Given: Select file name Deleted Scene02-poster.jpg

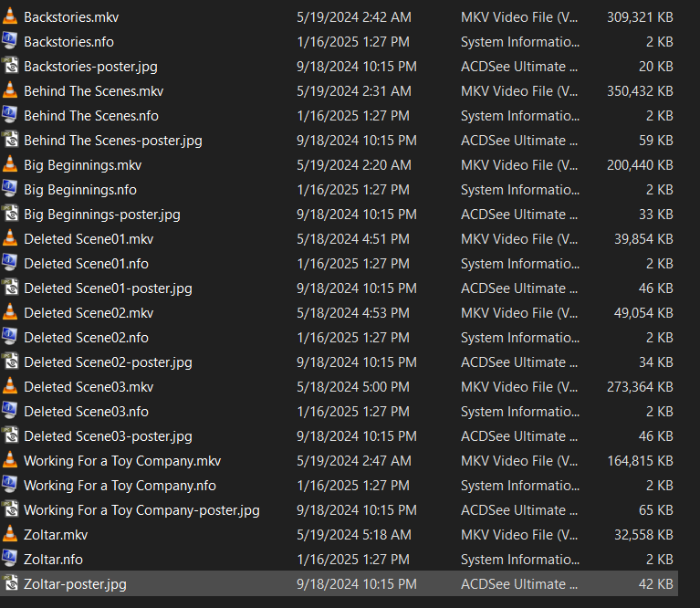Looking at the screenshot, I should coord(108,362).
